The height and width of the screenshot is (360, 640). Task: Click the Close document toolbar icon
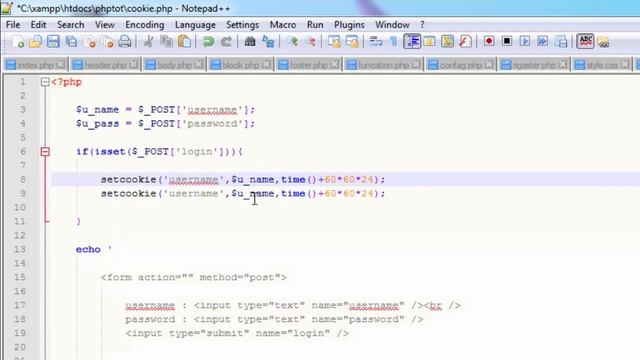(x=90, y=42)
